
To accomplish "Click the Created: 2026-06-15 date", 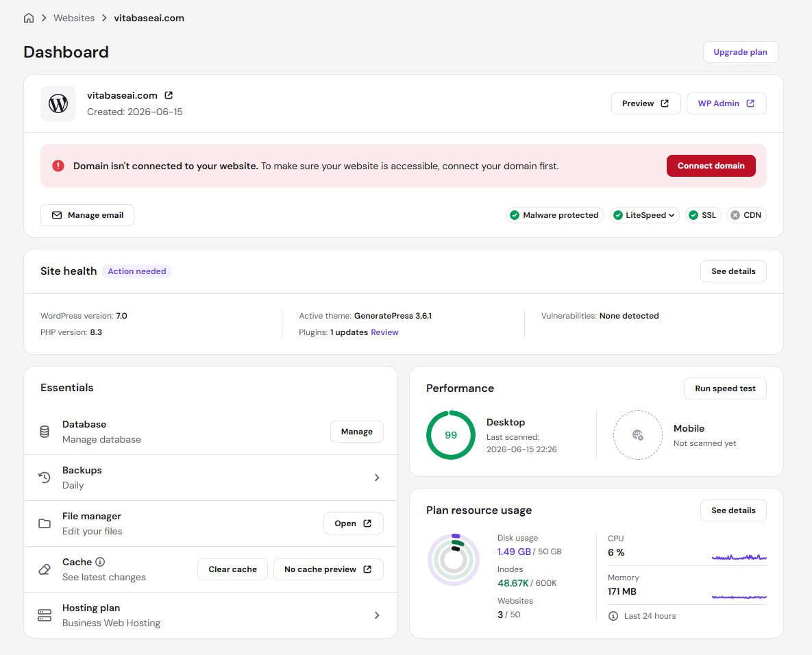I will (134, 112).
